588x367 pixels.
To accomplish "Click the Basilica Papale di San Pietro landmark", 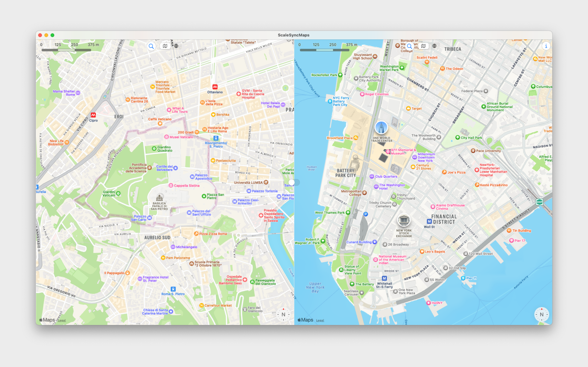I will pos(159,197).
